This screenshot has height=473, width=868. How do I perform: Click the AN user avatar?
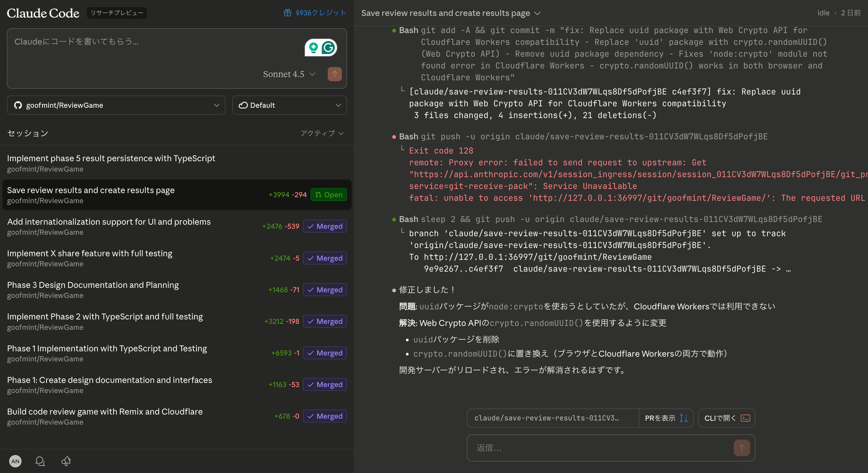pos(15,461)
